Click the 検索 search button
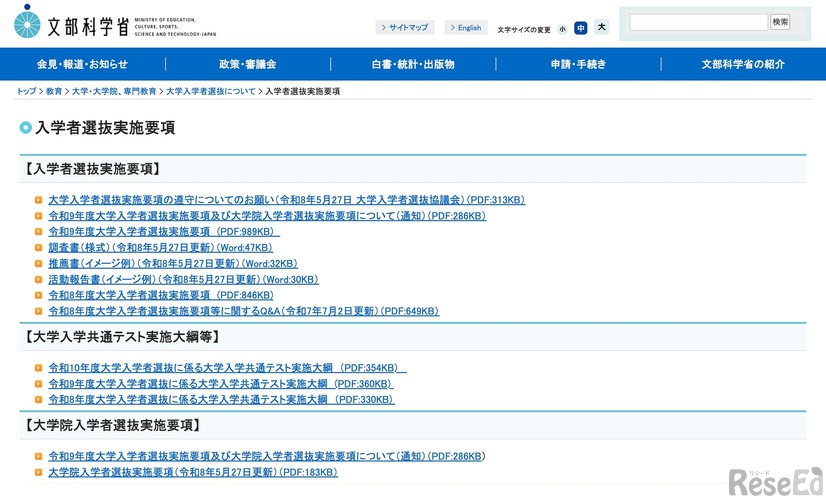The image size is (826, 498). click(x=780, y=22)
